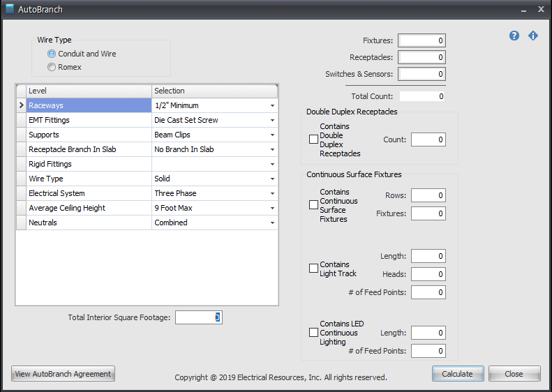
Task: Select the Supports row in the grid
Action: pyautogui.click(x=89, y=135)
